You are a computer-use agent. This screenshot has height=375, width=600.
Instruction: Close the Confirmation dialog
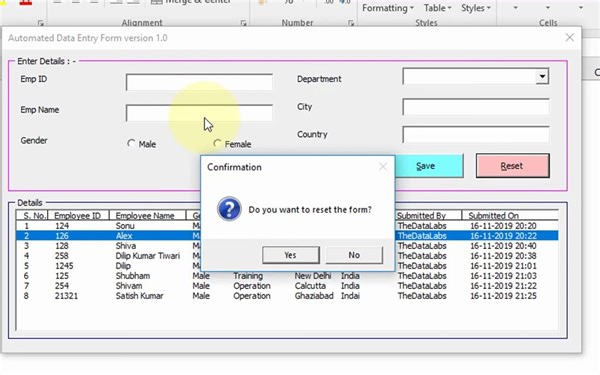[x=383, y=167]
